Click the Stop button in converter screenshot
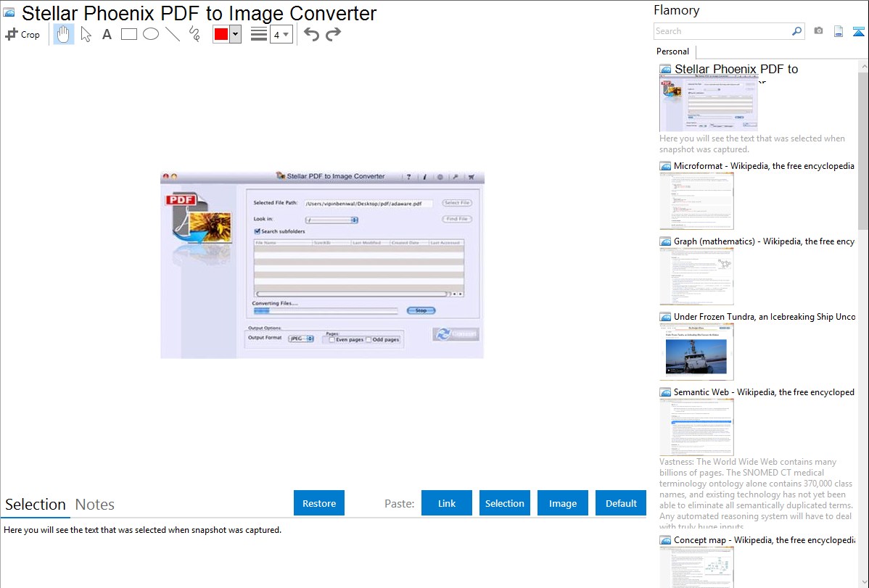 coord(421,310)
